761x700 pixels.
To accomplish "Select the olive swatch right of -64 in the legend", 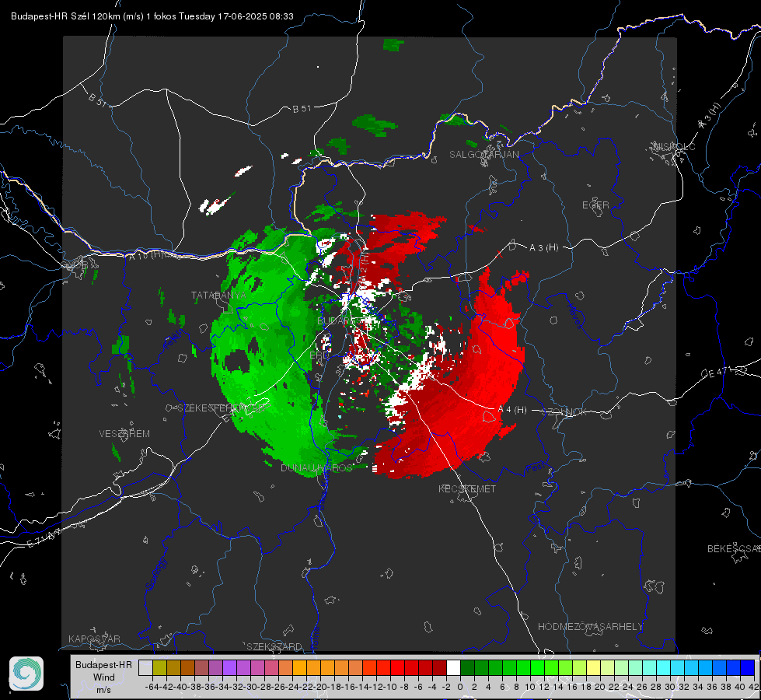I will [x=159, y=667].
